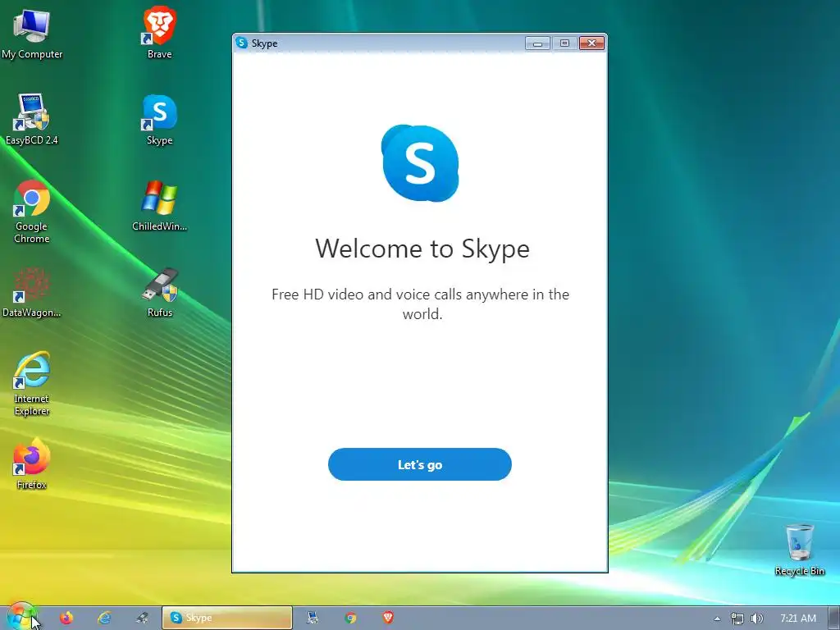The image size is (840, 630).
Task: Minimize the Skype window
Action: point(537,43)
